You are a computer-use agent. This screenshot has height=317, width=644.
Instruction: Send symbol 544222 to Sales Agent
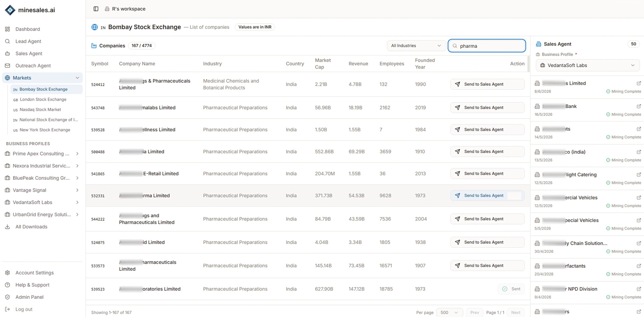tap(487, 219)
